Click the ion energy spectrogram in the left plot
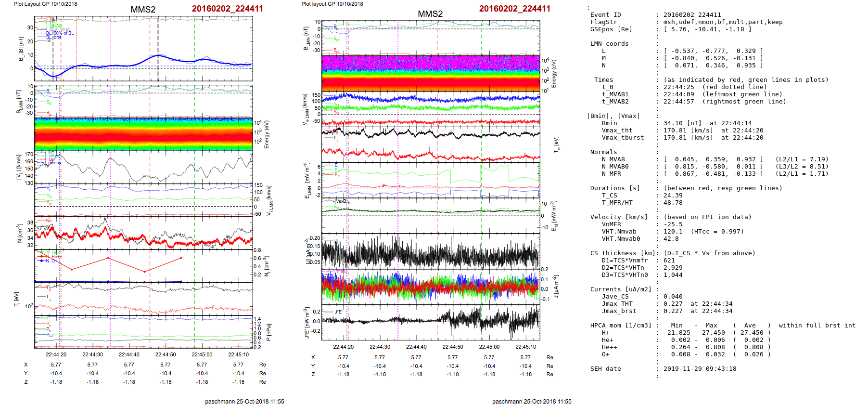The image size is (868, 405). coord(143,134)
